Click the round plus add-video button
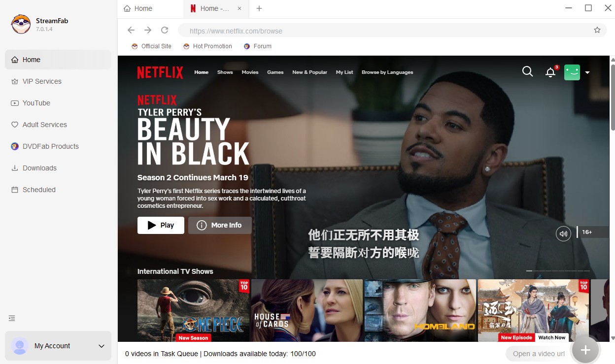Image resolution: width=615 pixels, height=364 pixels. pyautogui.click(x=585, y=350)
